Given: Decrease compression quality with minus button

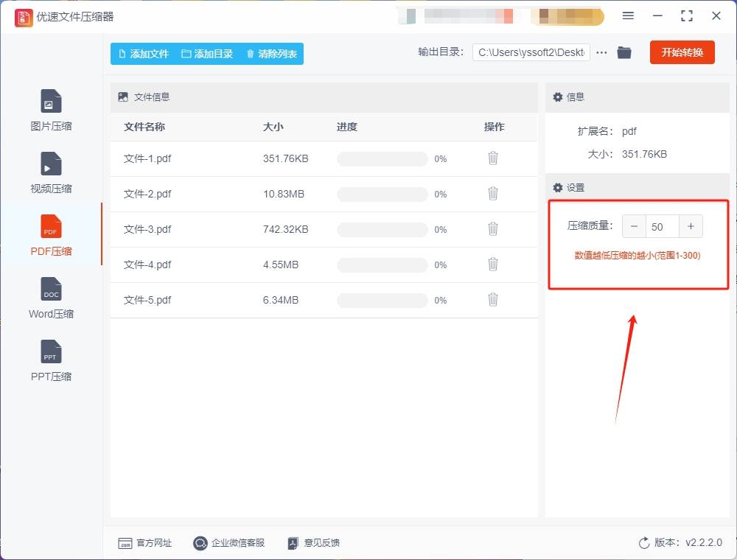Looking at the screenshot, I should coord(634,226).
